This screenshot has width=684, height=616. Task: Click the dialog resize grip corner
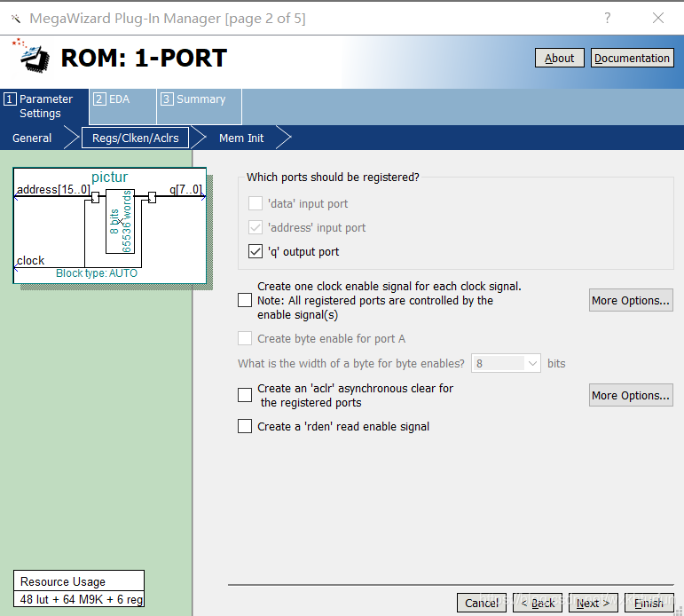coord(679,611)
